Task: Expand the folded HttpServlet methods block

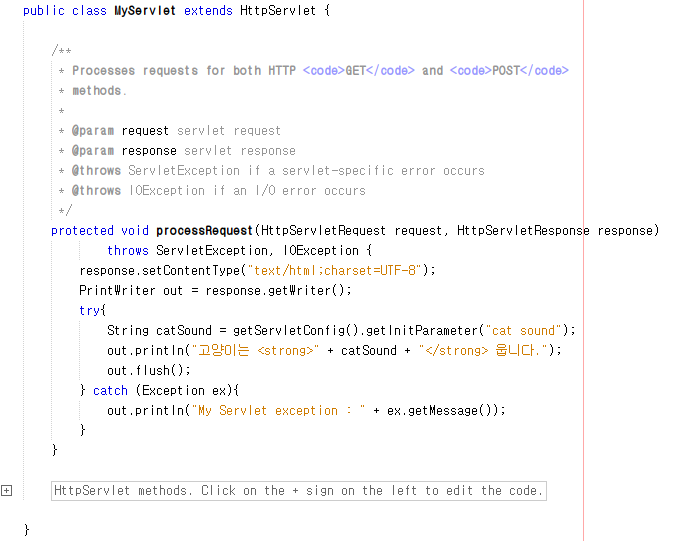Action: (6, 491)
